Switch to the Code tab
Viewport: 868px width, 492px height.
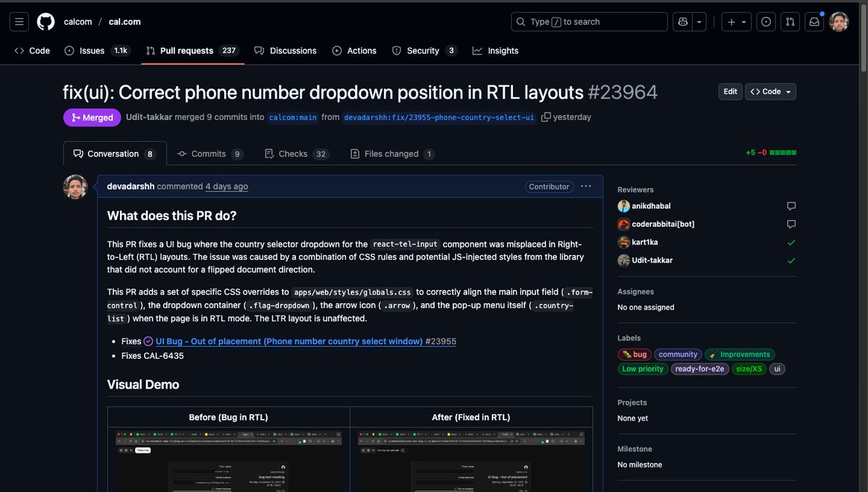32,51
